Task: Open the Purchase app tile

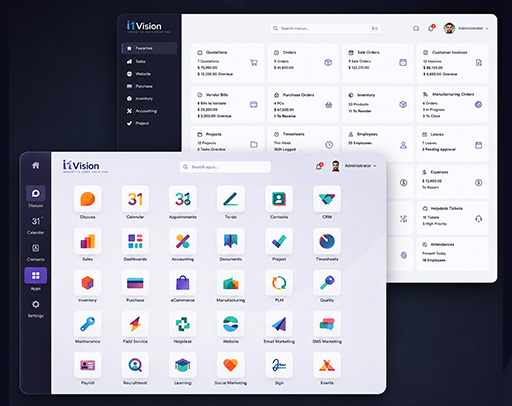Action: [x=135, y=283]
